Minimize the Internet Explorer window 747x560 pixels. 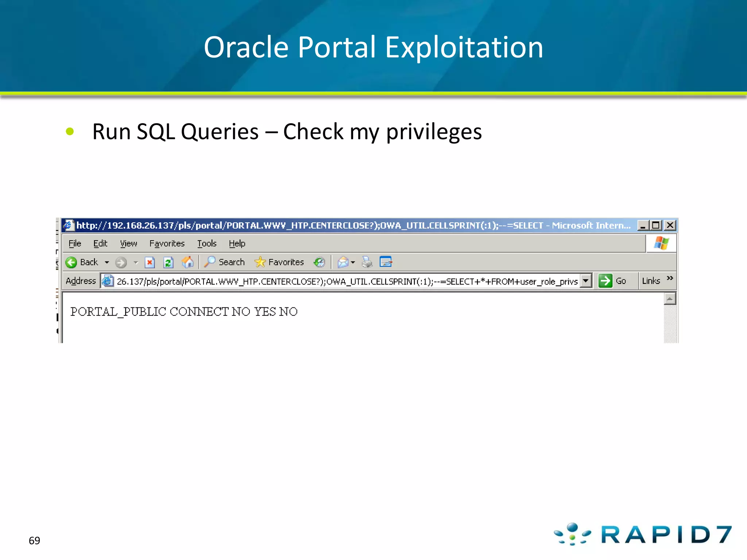click(643, 226)
